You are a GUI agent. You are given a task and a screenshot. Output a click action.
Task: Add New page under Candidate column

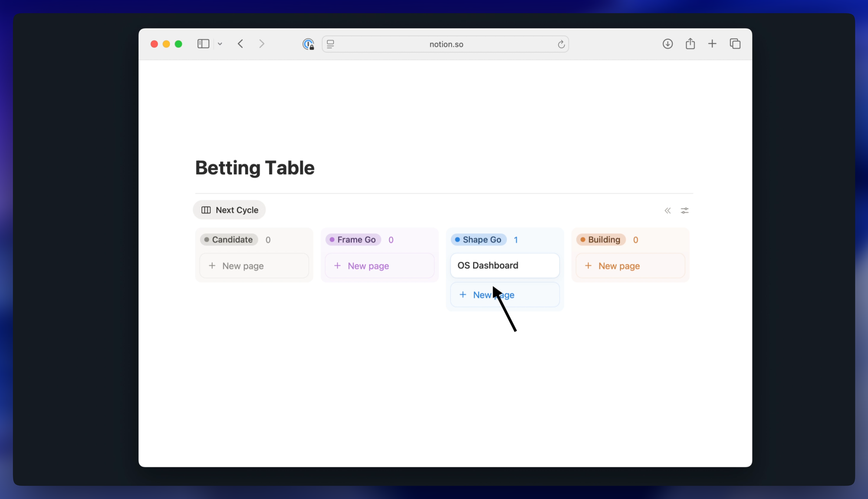click(254, 266)
